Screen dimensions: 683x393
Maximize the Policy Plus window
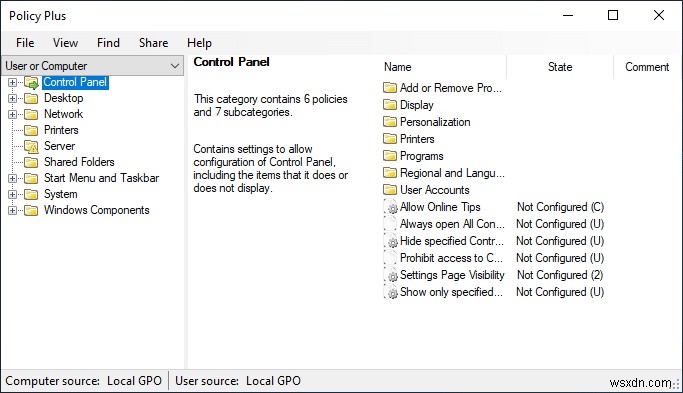(613, 15)
